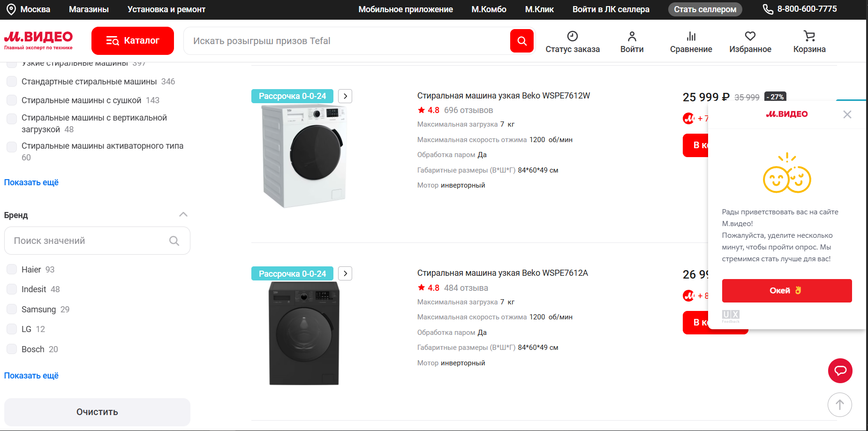Viewport: 868px width, 431px height.
Task: Click the red search magnifier button
Action: coord(521,41)
